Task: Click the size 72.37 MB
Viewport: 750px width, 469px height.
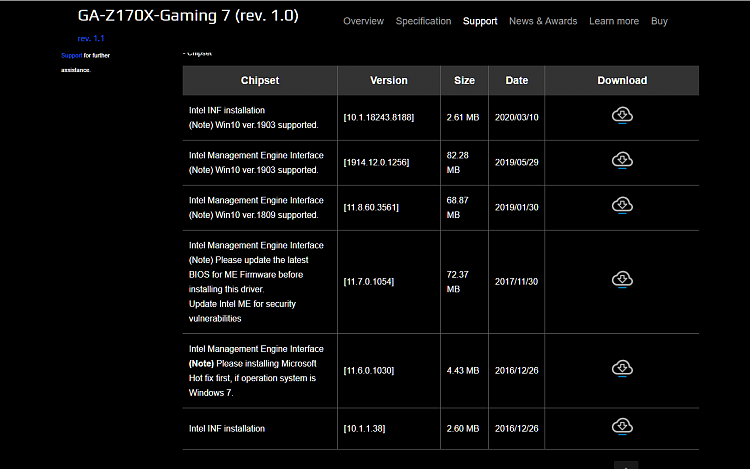Action: click(x=458, y=282)
